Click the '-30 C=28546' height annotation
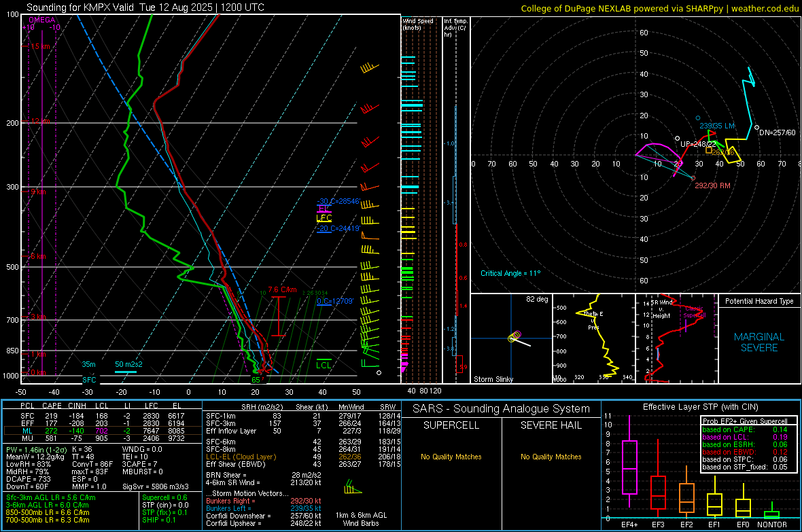The height and width of the screenshot is (532, 802). (x=338, y=201)
